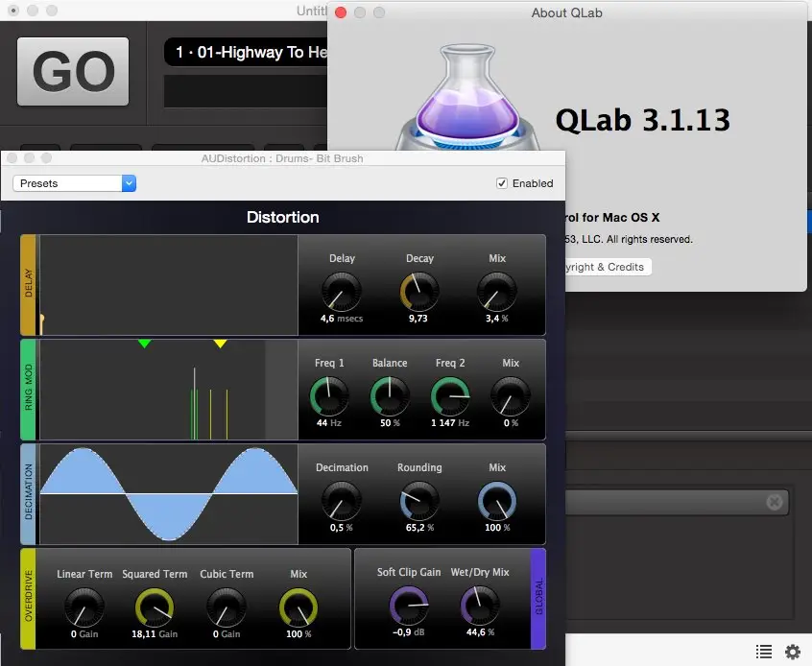The image size is (812, 666).
Task: Click the Soft Clip Gain knob
Action: [409, 606]
